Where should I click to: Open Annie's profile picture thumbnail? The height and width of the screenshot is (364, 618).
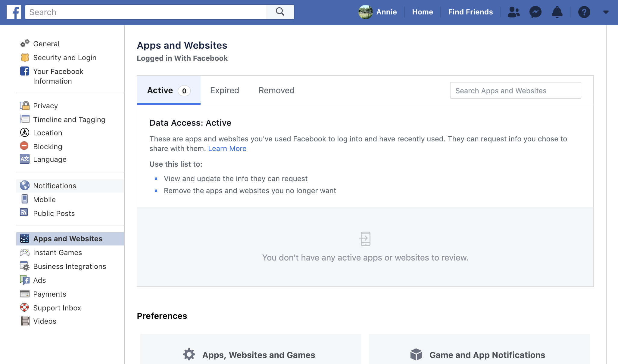[x=365, y=12]
